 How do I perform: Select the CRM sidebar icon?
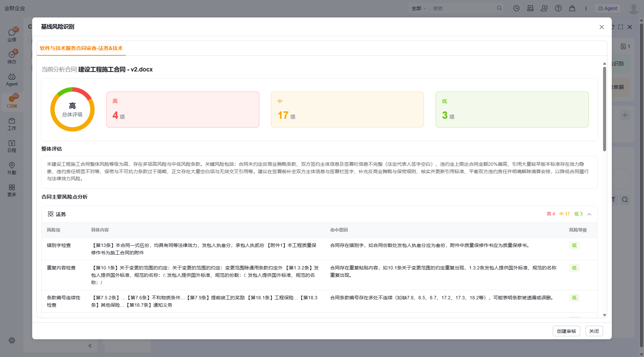click(12, 101)
